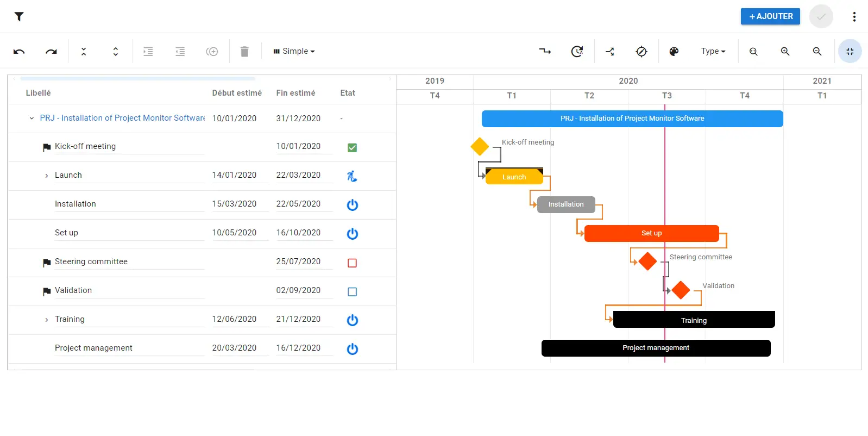Click Launch in-progress status icon
The image size is (868, 436).
coord(352,176)
